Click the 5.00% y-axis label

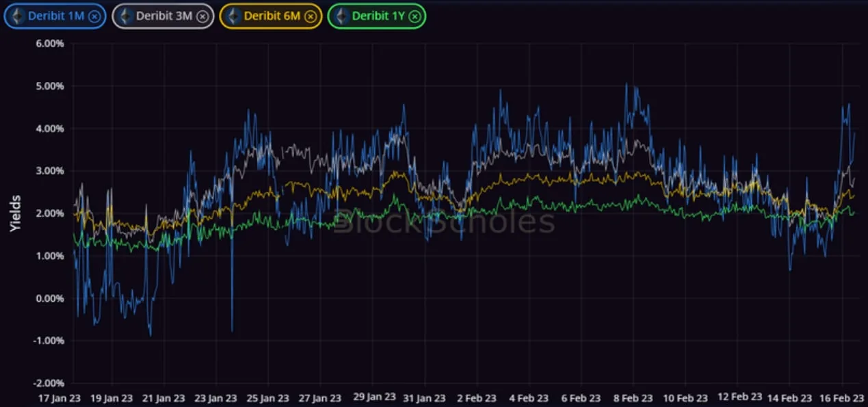(49, 86)
